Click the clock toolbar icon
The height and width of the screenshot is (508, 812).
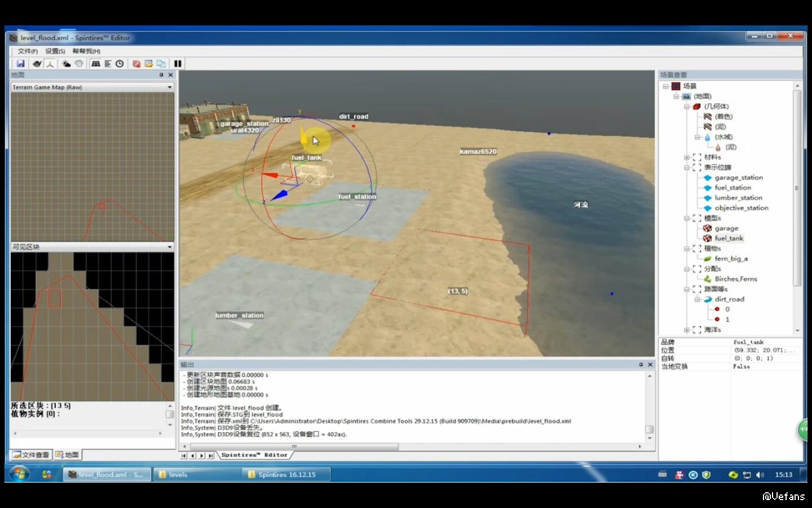(x=120, y=64)
